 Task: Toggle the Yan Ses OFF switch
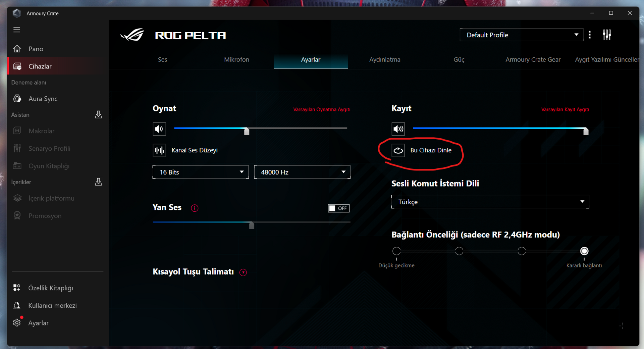[339, 208]
